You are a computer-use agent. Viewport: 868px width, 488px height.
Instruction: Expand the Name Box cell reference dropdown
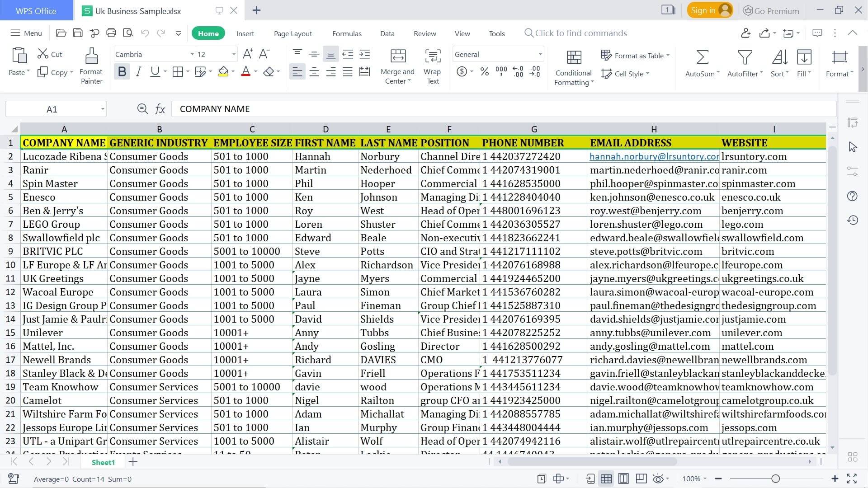(103, 109)
